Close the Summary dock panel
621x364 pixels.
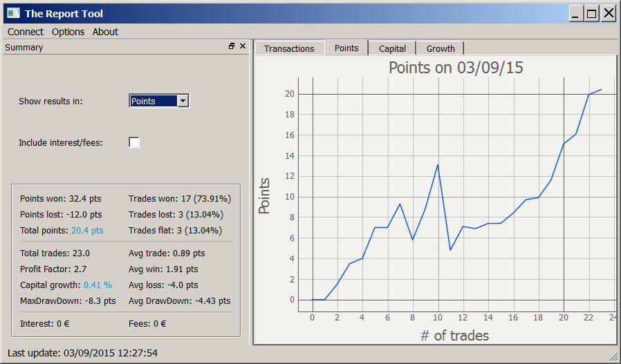tap(243, 46)
